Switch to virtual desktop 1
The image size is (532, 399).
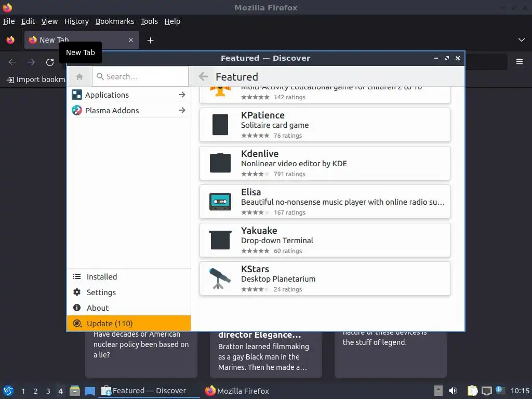tap(23, 391)
